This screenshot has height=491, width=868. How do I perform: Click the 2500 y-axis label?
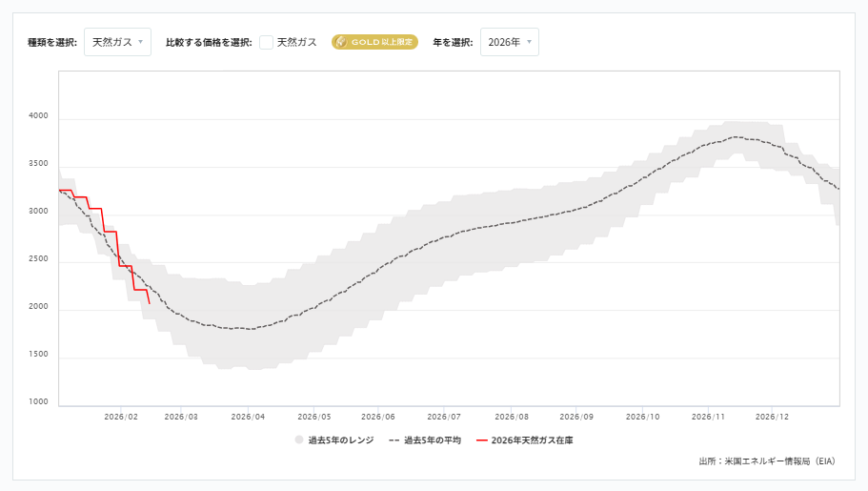pyautogui.click(x=38, y=258)
